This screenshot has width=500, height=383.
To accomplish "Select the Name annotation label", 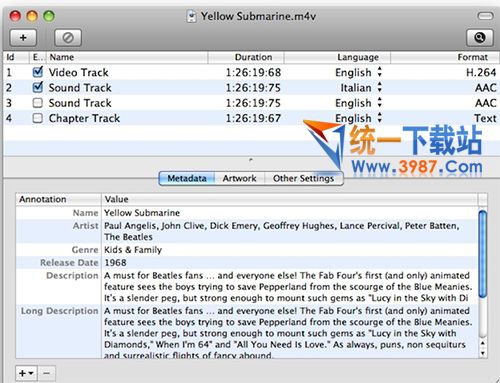I will (x=85, y=213).
